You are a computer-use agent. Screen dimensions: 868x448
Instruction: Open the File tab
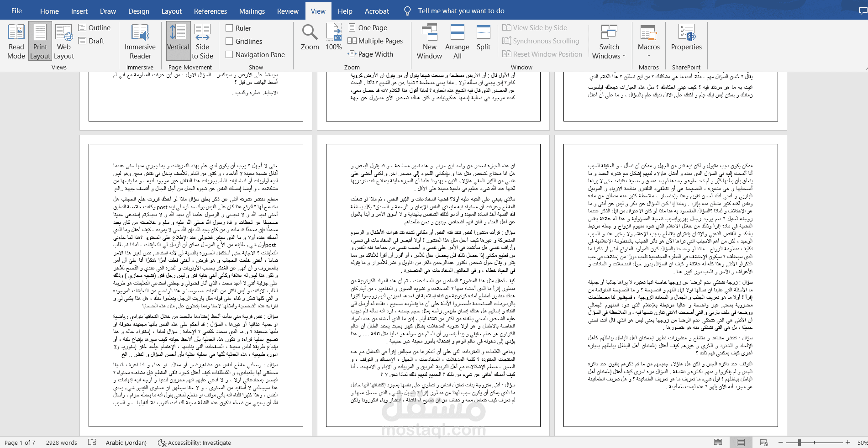tap(16, 11)
